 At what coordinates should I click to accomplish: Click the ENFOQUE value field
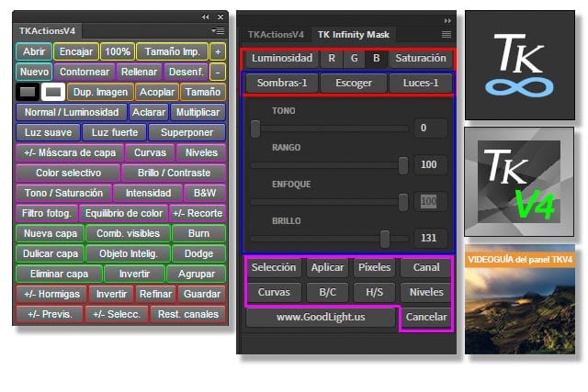coord(431,201)
